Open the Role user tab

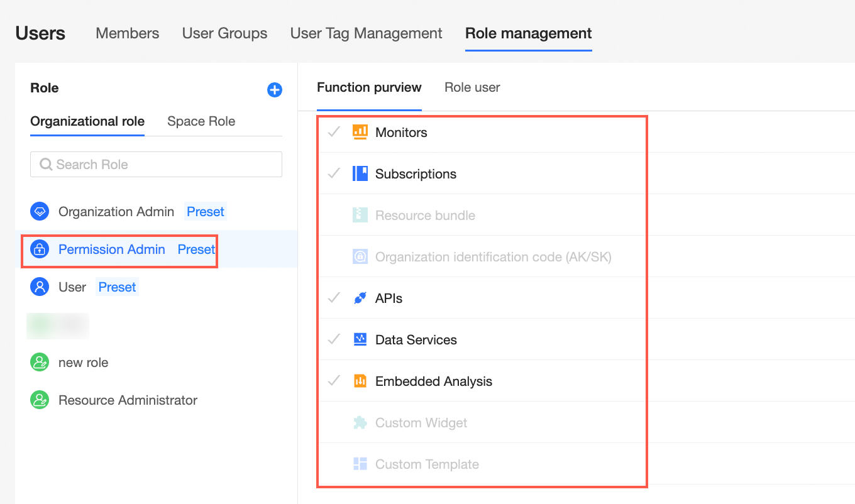tap(472, 87)
